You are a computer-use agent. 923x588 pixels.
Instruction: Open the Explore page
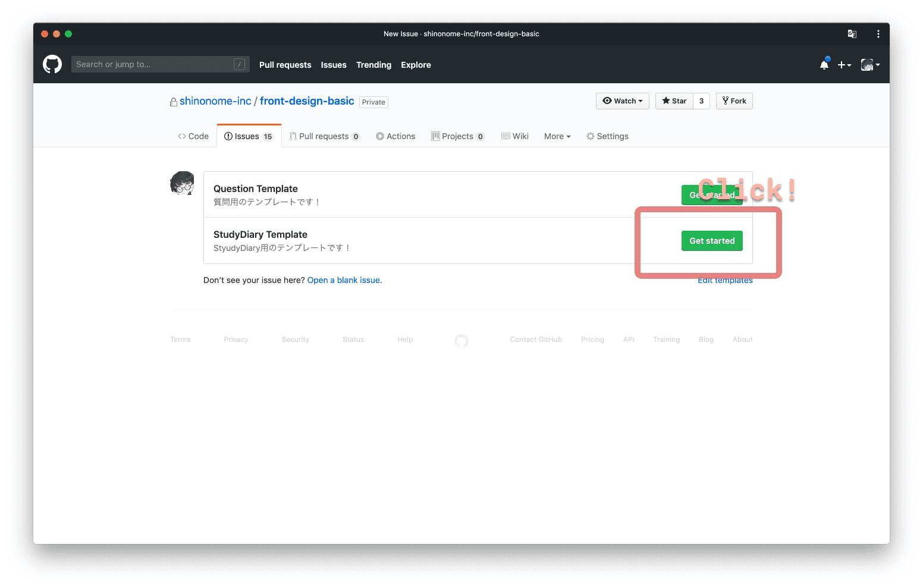tap(416, 65)
